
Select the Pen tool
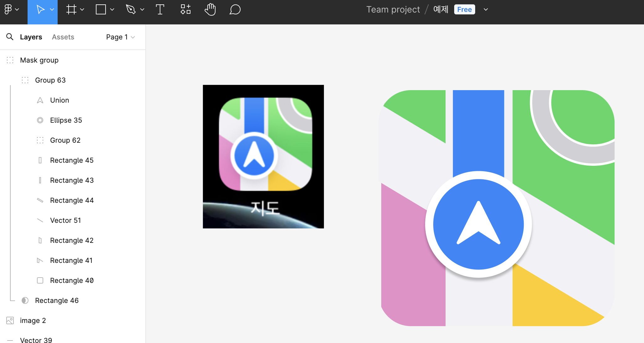click(x=131, y=9)
